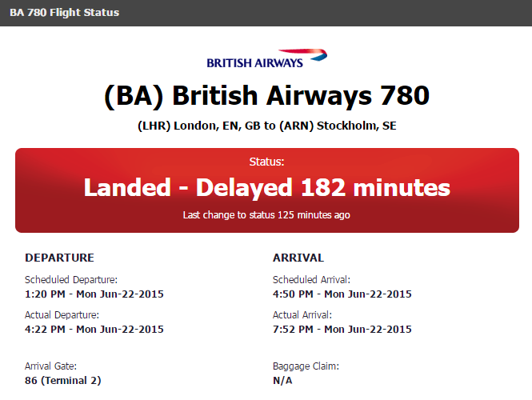Select the 4:22 PM actual departure time
The width and height of the screenshot is (532, 400).
pos(94,330)
